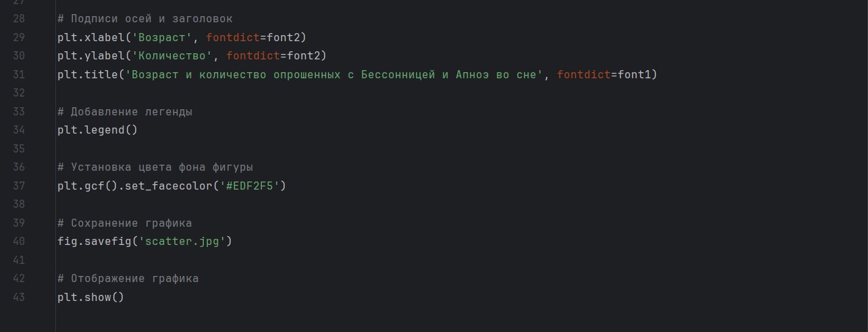Click the plt.legend() call
The image size is (868, 332).
pyautogui.click(x=97, y=130)
